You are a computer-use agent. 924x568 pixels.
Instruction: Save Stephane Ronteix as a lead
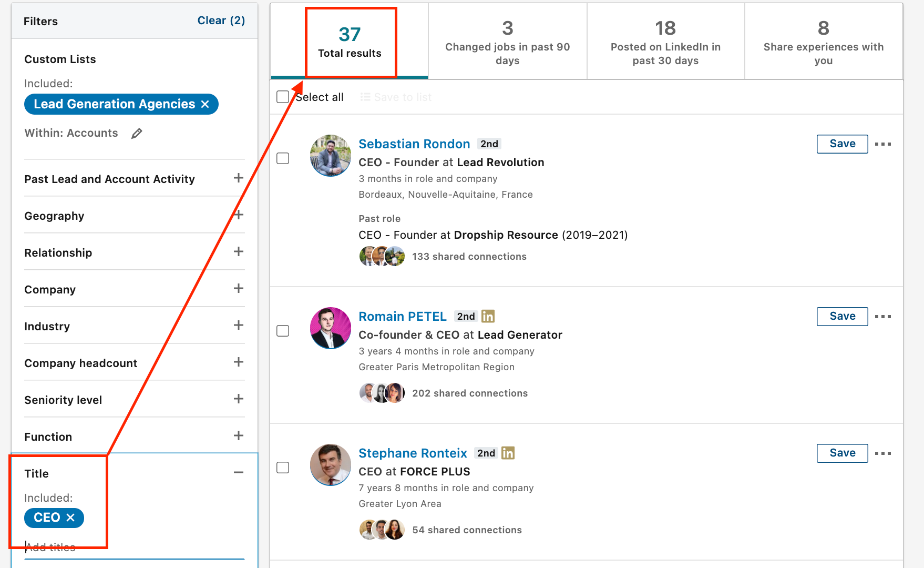pyautogui.click(x=843, y=453)
